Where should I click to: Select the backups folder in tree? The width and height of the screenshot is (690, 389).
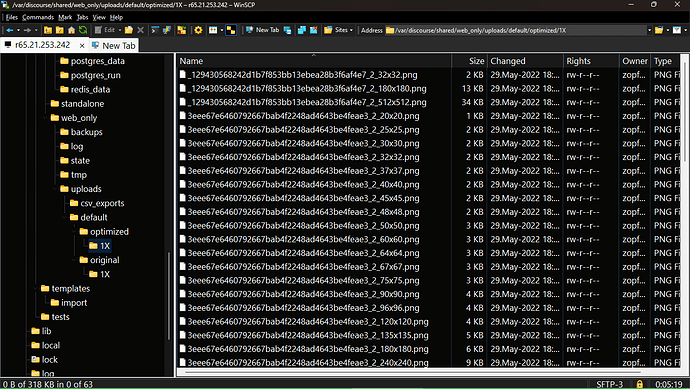[81, 132]
